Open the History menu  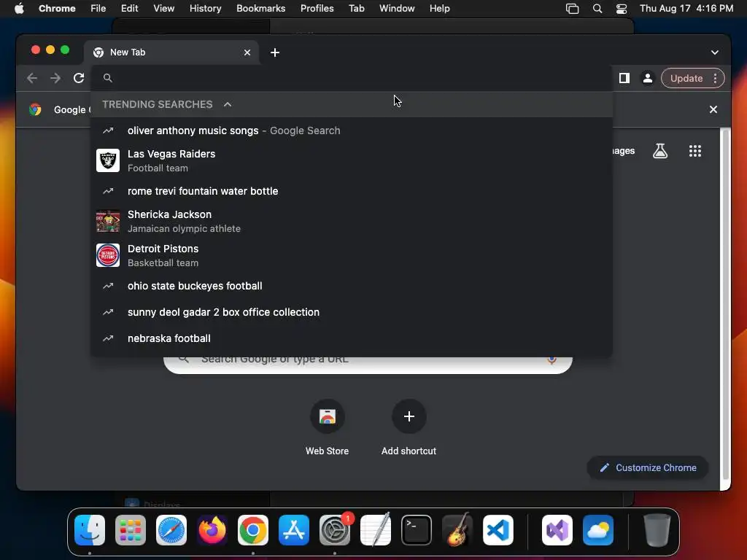click(205, 9)
